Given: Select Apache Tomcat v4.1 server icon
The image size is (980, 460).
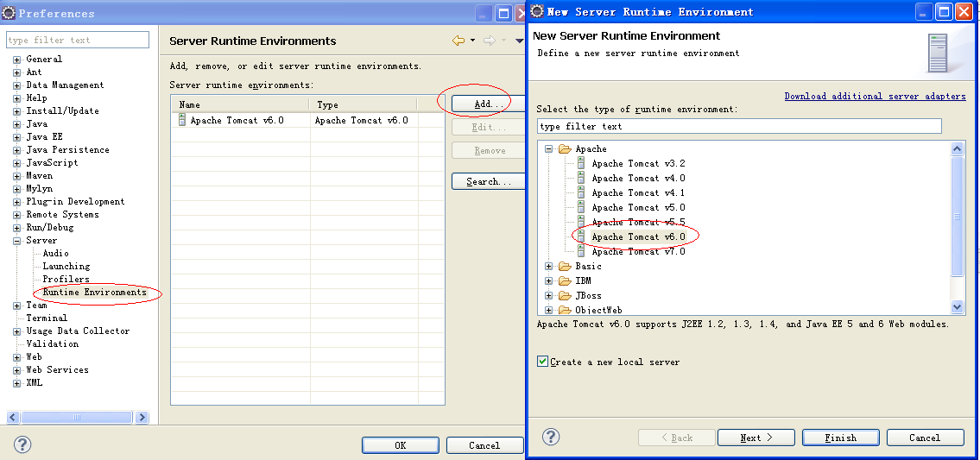Looking at the screenshot, I should [x=581, y=192].
